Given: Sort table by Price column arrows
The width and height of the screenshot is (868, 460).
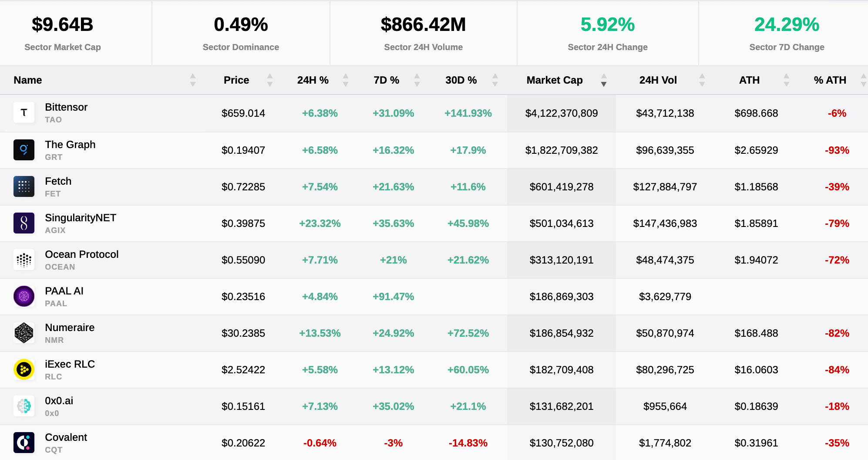Looking at the screenshot, I should click(269, 80).
